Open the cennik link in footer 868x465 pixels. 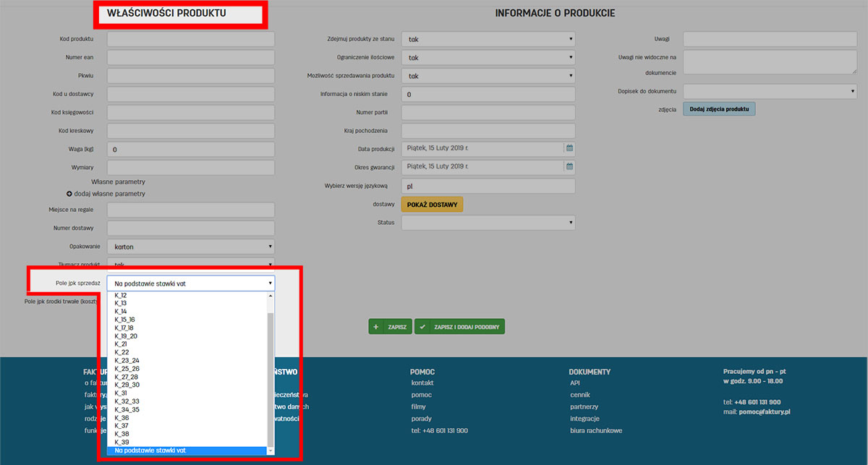pos(580,395)
